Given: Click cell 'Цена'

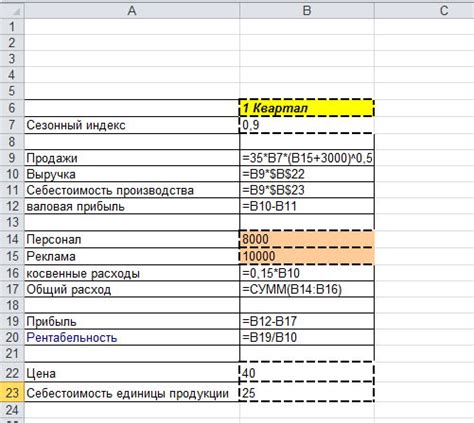Looking at the screenshot, I should click(132, 372).
